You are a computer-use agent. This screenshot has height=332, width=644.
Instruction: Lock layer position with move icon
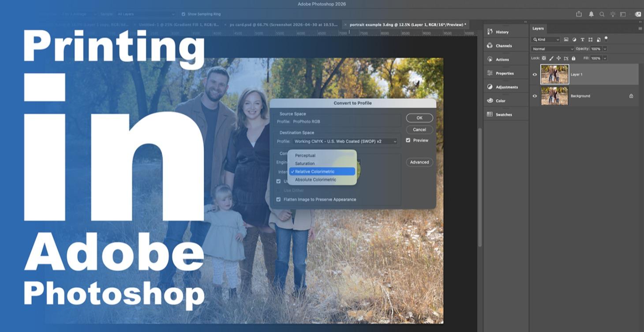558,58
